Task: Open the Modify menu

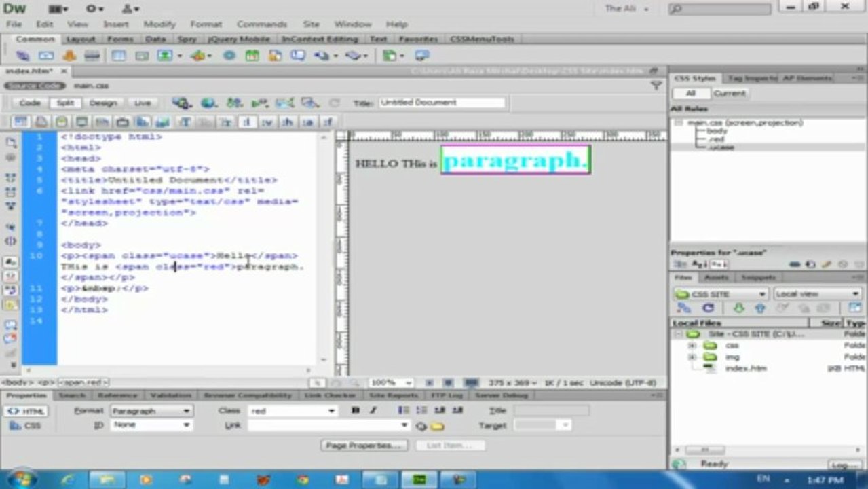Action: click(x=159, y=24)
